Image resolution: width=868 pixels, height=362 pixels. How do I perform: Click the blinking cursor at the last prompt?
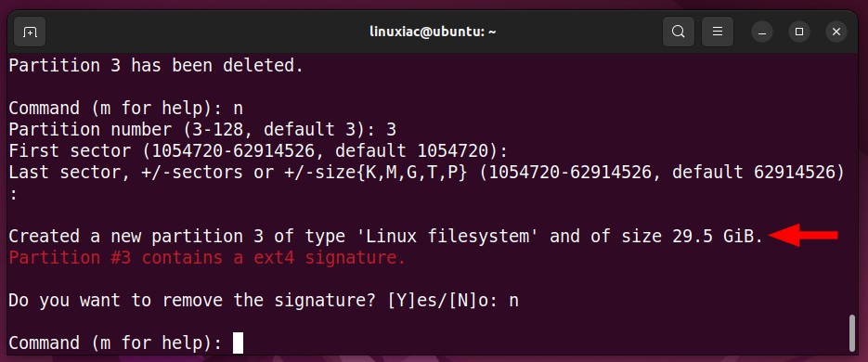click(238, 343)
